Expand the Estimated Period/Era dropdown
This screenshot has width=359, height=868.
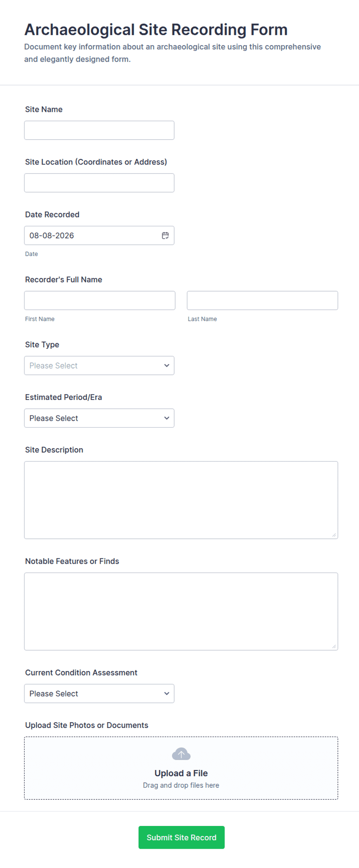[99, 418]
